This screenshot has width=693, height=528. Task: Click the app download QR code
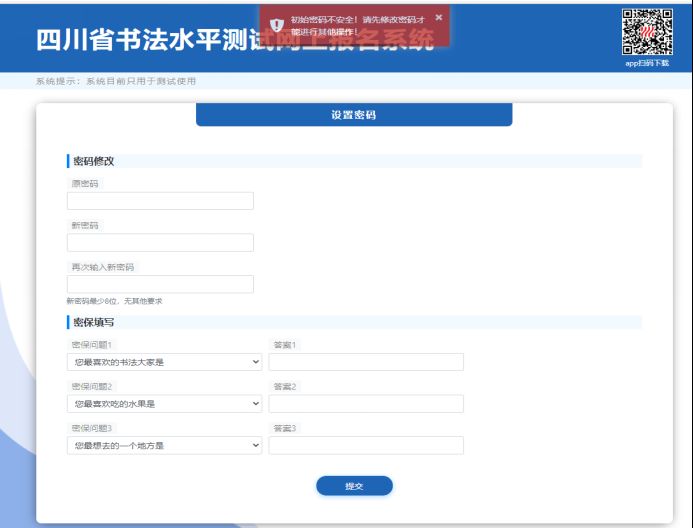coord(647,32)
